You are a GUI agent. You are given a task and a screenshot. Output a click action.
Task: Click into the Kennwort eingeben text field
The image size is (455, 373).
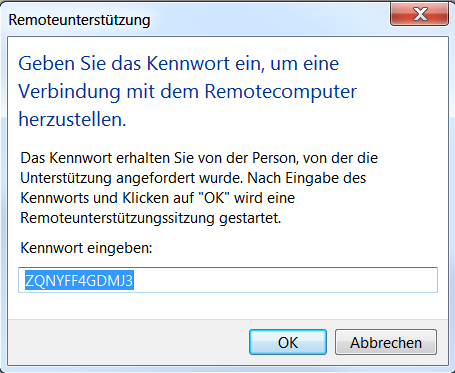point(228,280)
